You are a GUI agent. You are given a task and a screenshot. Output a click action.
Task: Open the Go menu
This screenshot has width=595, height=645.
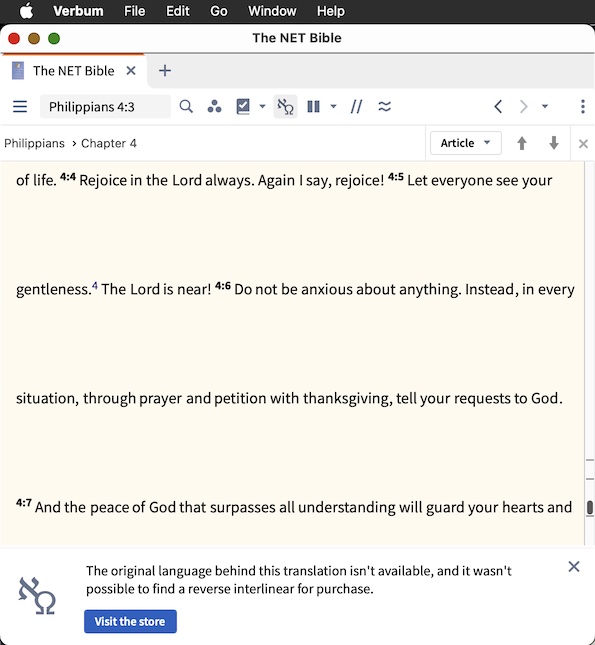(218, 11)
